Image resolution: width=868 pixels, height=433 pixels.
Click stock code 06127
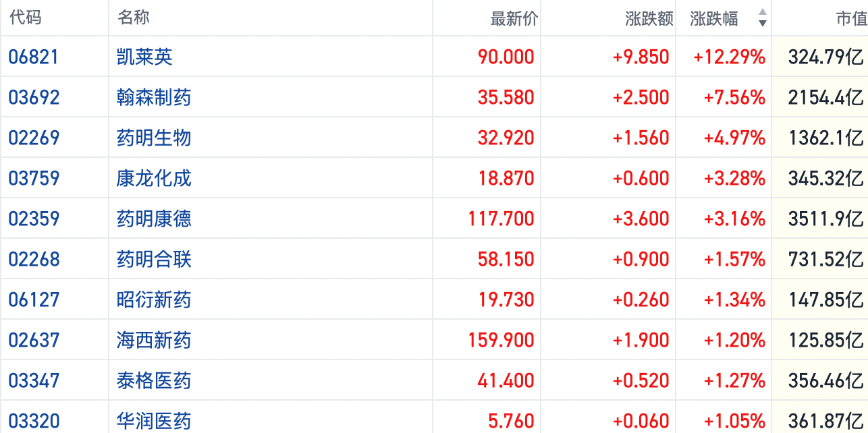click(x=34, y=299)
